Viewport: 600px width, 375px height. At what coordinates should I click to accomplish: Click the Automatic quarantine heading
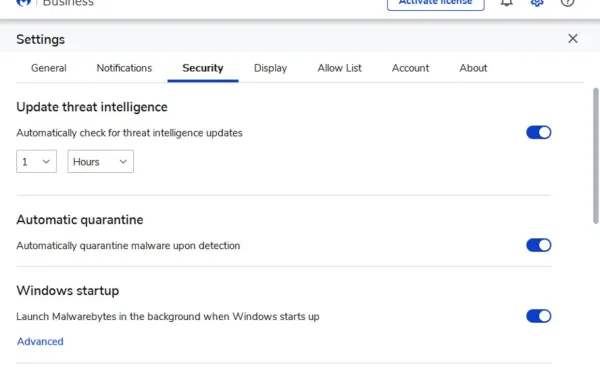click(80, 220)
